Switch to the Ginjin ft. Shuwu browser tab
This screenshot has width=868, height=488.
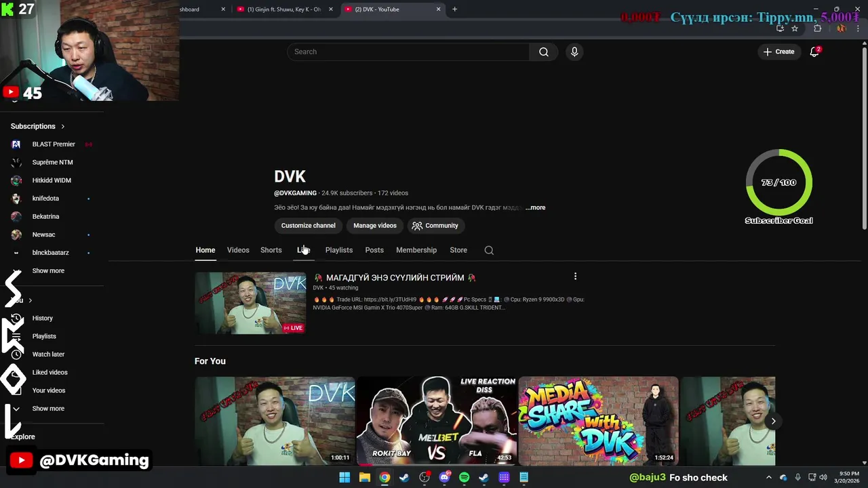pyautogui.click(x=283, y=9)
